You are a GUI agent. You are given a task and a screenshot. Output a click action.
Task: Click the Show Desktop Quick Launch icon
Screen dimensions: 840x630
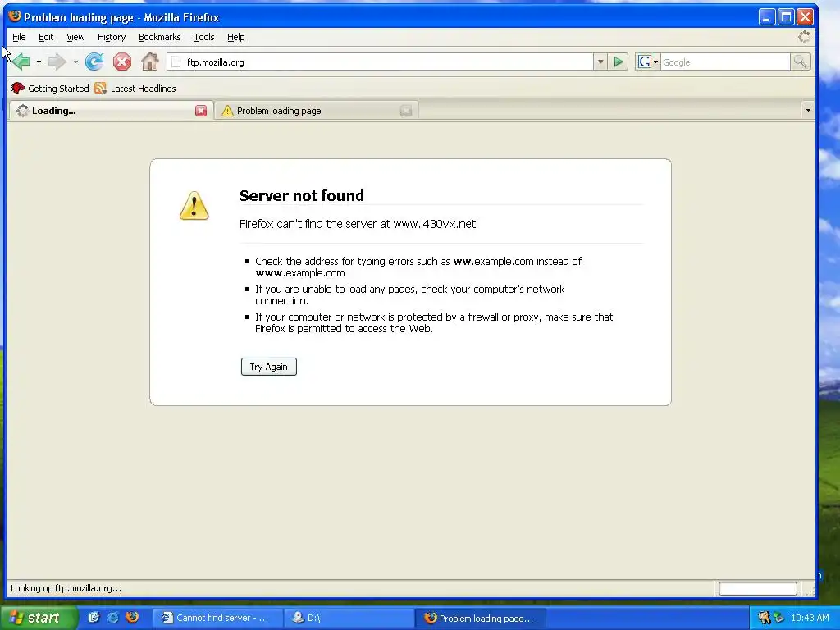tap(94, 618)
